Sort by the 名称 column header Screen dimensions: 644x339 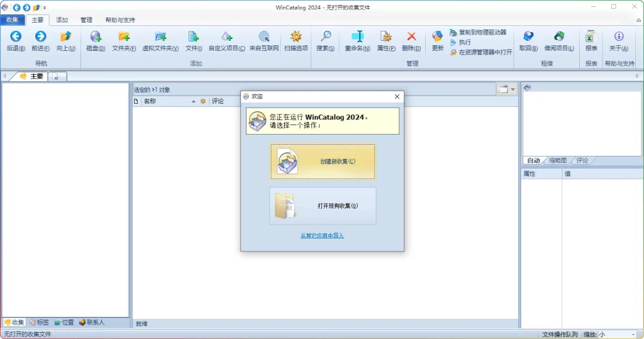point(169,101)
